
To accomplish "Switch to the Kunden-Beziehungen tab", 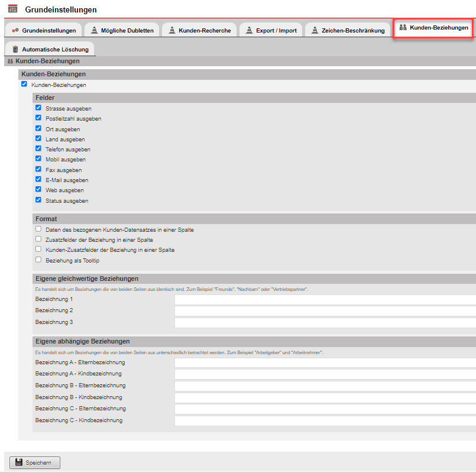I will coord(433,28).
